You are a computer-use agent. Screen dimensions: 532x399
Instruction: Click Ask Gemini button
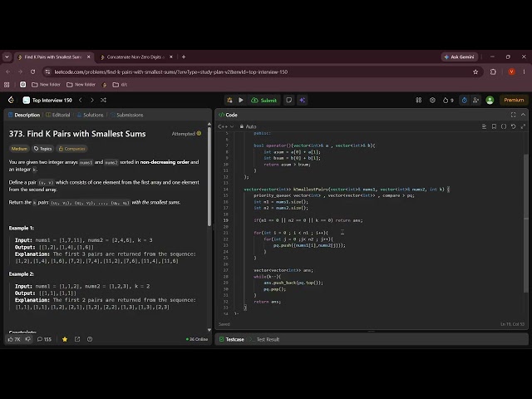(x=459, y=57)
